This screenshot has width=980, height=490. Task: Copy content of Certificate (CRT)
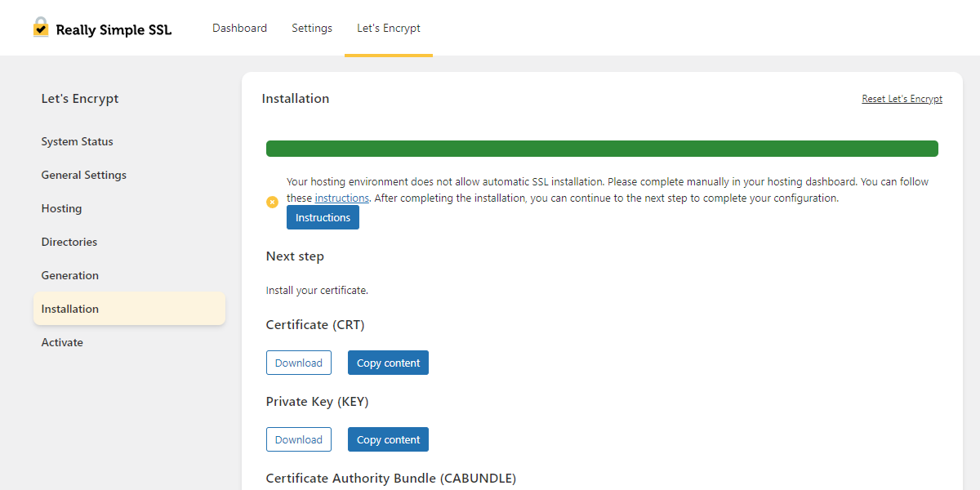click(388, 363)
